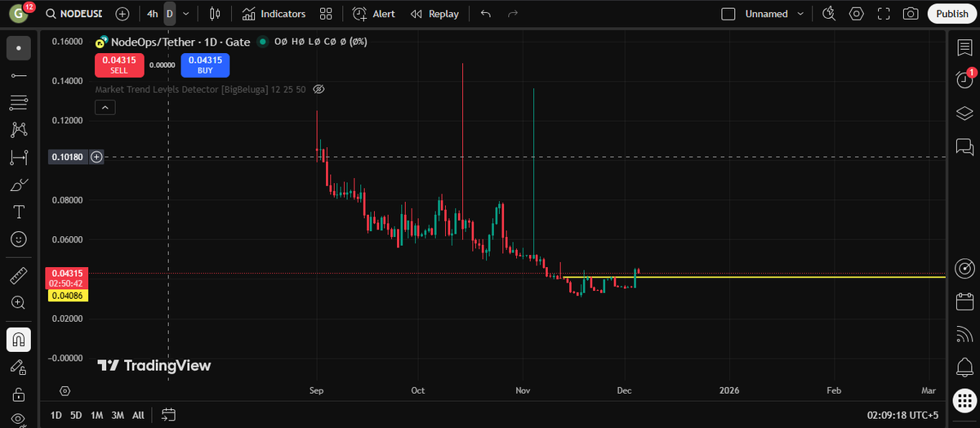Viewport: 980px width, 428px height.
Task: Collapse the indicator legend chevron
Action: pyautogui.click(x=105, y=107)
